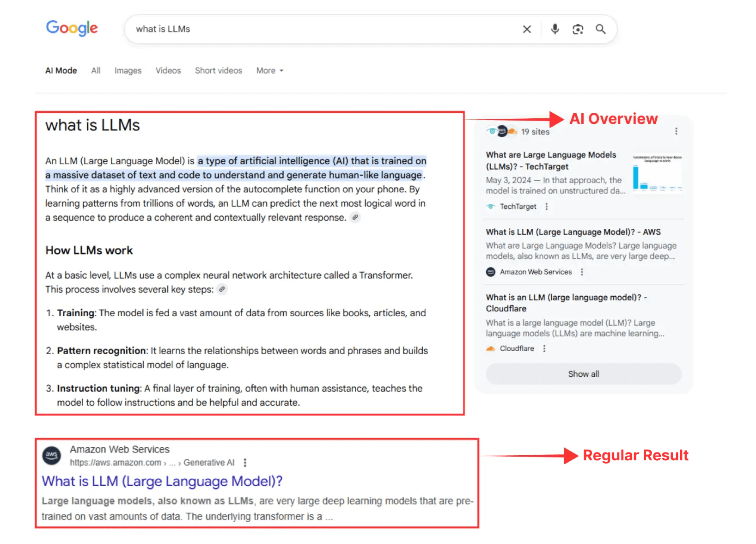Click the Amazon Web Services favicon in sidebar

click(x=491, y=272)
